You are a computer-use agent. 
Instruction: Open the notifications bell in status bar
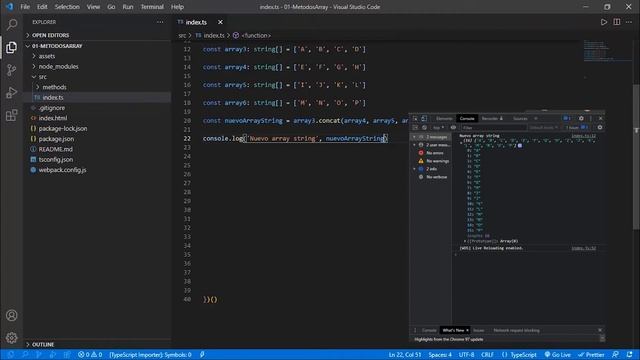coord(630,355)
